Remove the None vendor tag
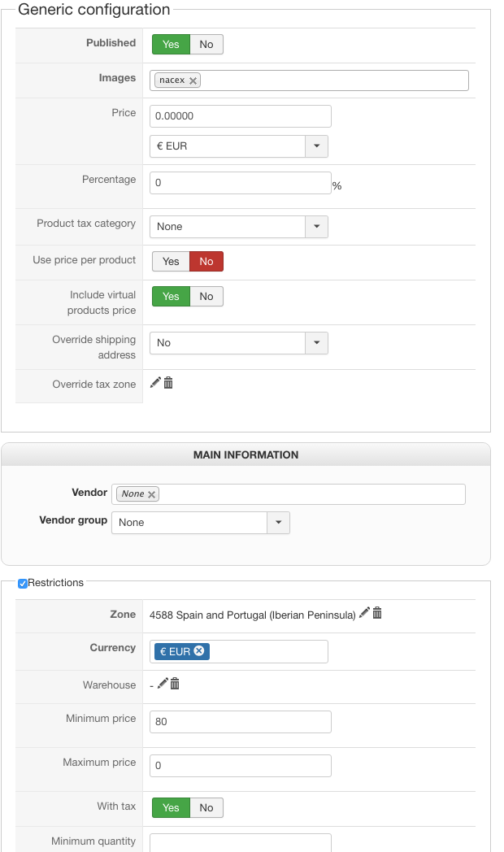The width and height of the screenshot is (504, 852). (151, 494)
